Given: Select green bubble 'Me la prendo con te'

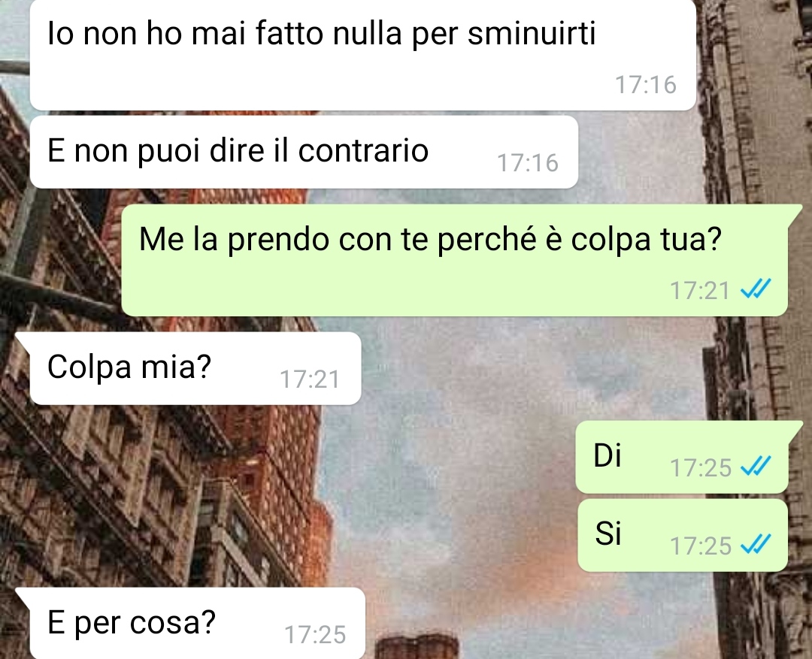Looking at the screenshot, I should [x=455, y=260].
